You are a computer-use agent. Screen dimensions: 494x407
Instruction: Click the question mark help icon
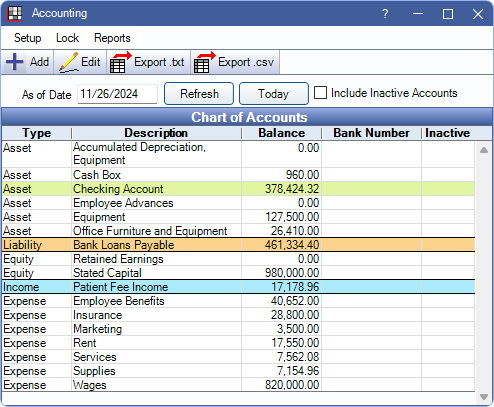coord(385,14)
